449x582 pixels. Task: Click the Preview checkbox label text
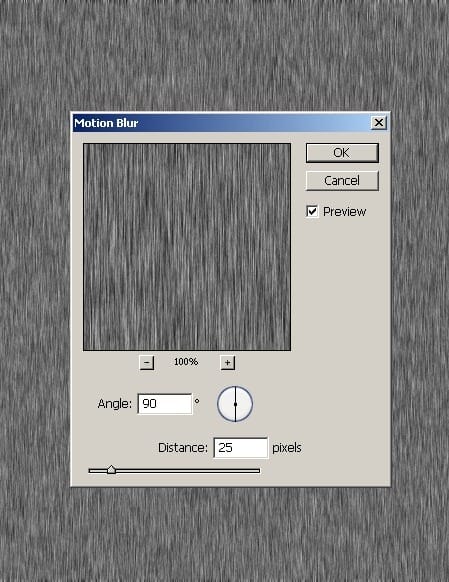tap(344, 212)
